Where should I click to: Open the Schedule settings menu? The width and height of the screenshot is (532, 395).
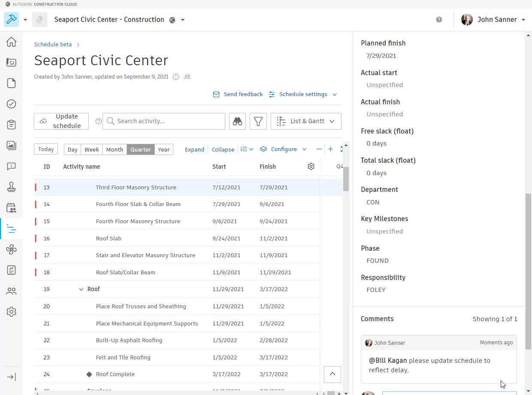303,94
